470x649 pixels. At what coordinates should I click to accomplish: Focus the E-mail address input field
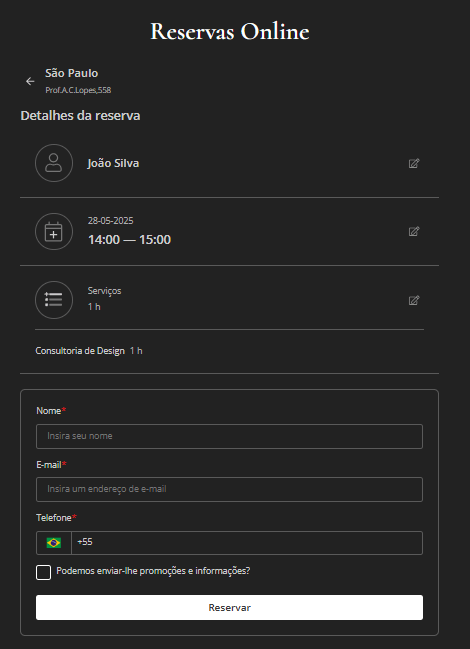(229, 489)
